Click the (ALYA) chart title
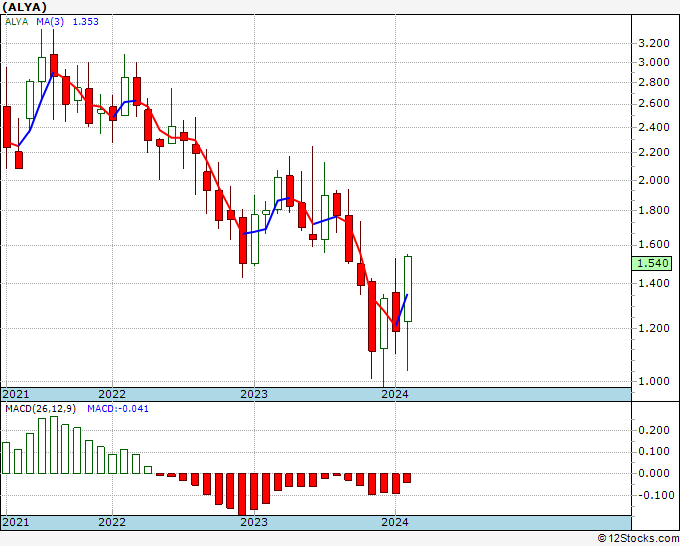This screenshot has width=680, height=546. tap(24, 7)
